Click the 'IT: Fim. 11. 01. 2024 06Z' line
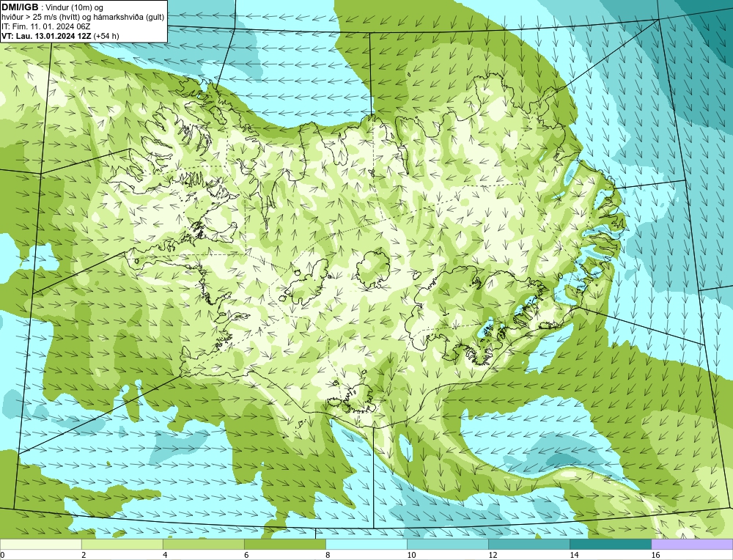The image size is (733, 560). coord(45,26)
